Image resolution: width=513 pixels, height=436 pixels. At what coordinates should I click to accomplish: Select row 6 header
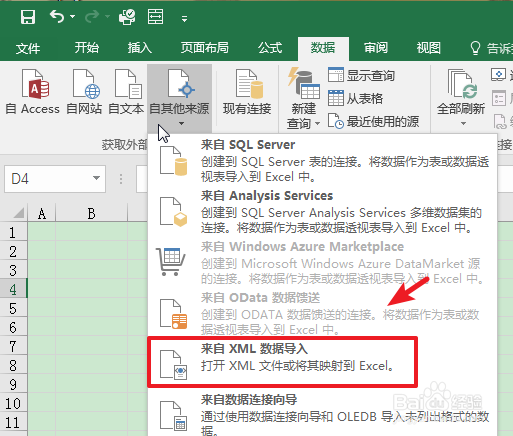[13, 327]
